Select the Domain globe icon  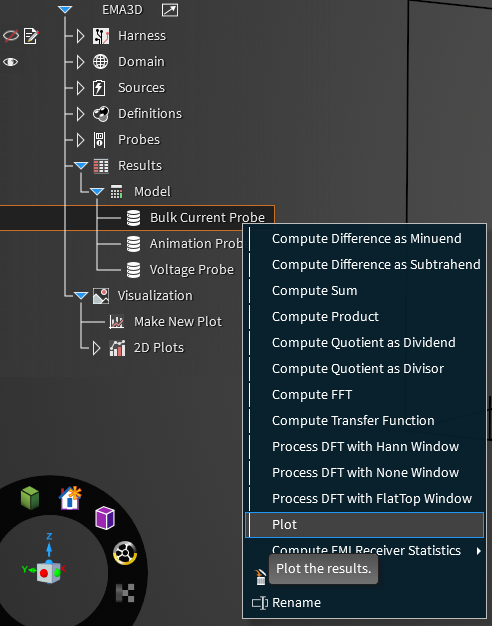click(x=100, y=62)
